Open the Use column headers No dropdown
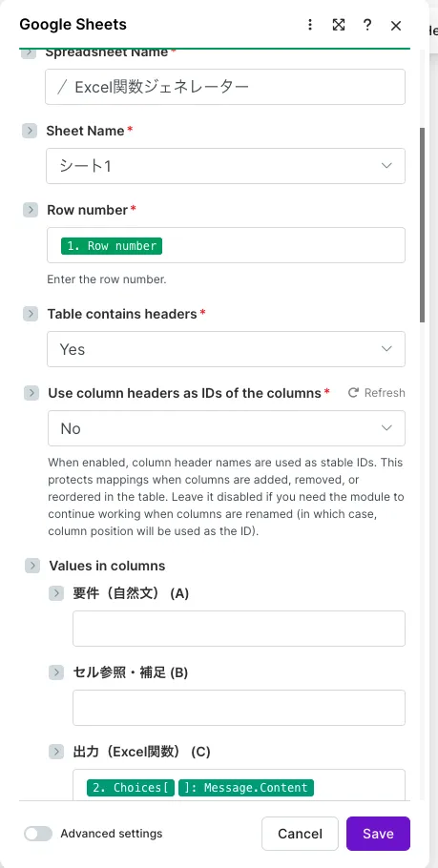Screen dimensions: 438x868 [x=226, y=428]
